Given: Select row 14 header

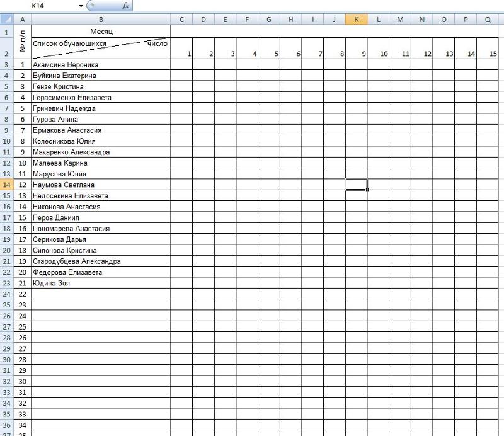Looking at the screenshot, I should 7,185.
